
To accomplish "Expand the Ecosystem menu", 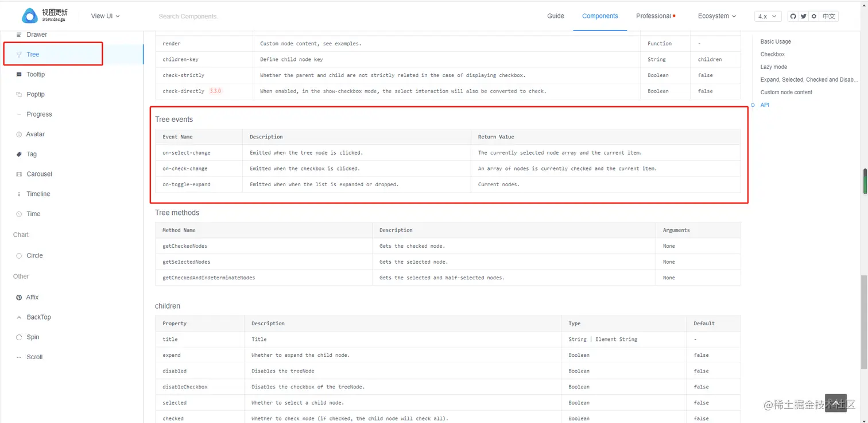I will pos(717,16).
